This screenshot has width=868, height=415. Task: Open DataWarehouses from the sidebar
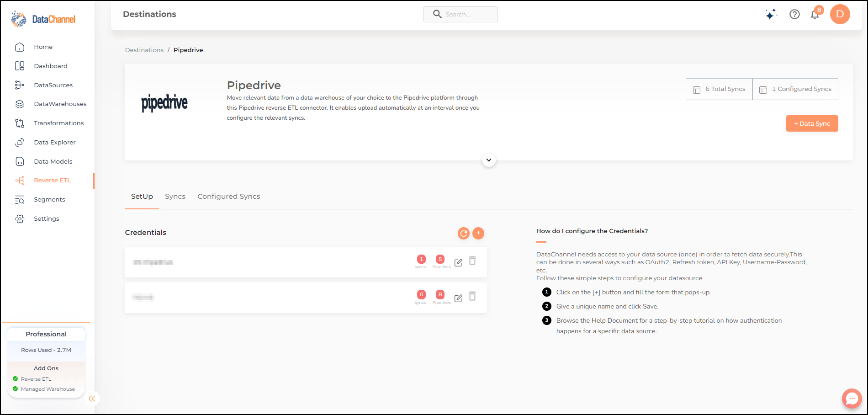60,104
